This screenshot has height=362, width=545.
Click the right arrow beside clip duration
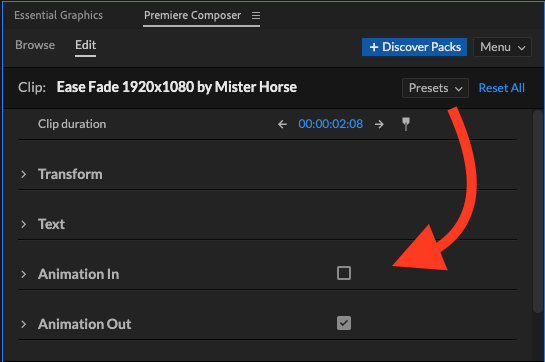point(379,124)
